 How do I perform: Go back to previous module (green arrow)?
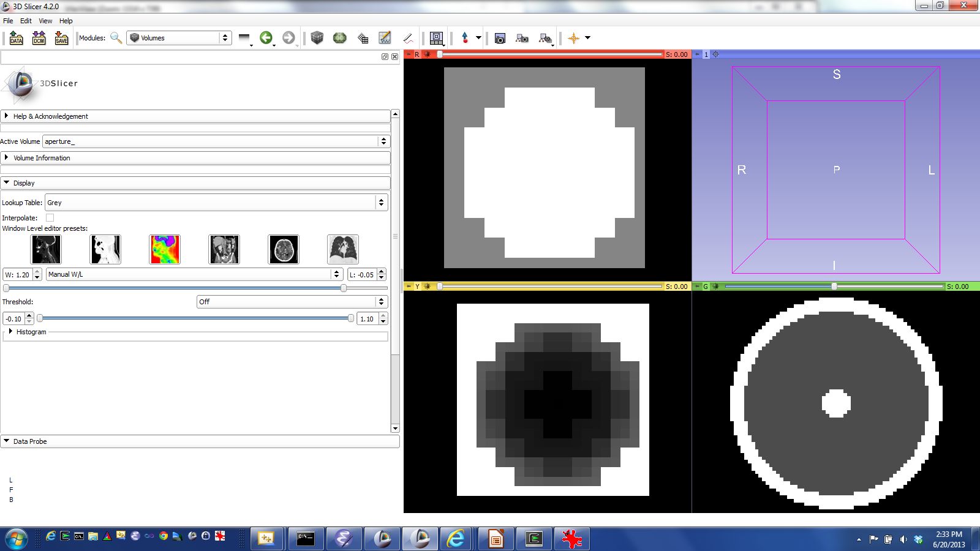[266, 38]
